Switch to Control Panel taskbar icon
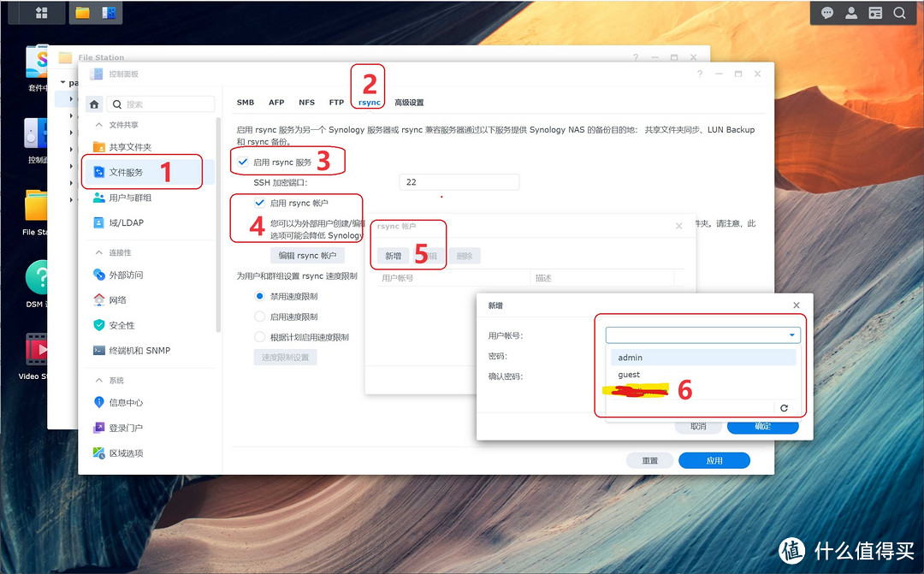 (x=109, y=12)
